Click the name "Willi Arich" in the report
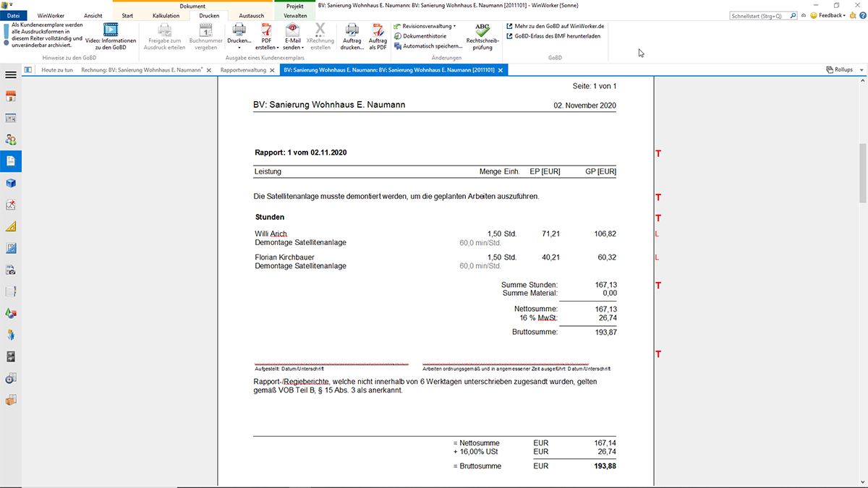868x488 pixels. click(x=271, y=234)
